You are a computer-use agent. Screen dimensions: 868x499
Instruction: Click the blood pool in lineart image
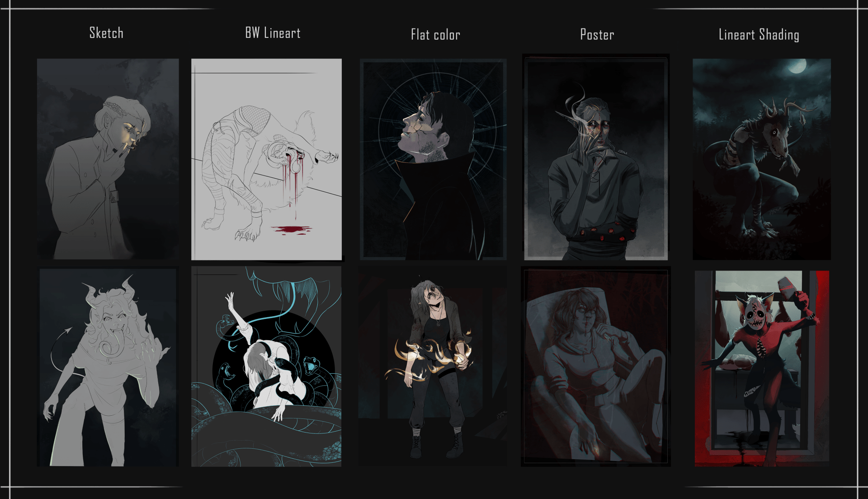point(291,230)
